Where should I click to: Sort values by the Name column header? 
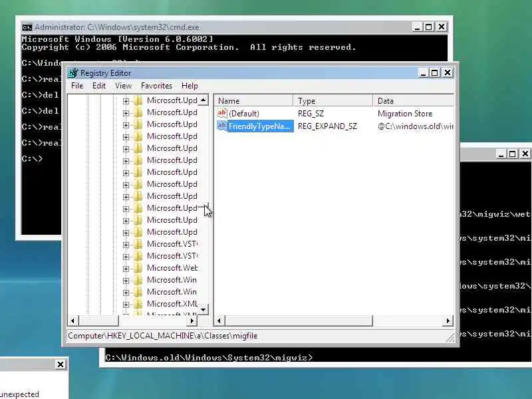tap(254, 101)
